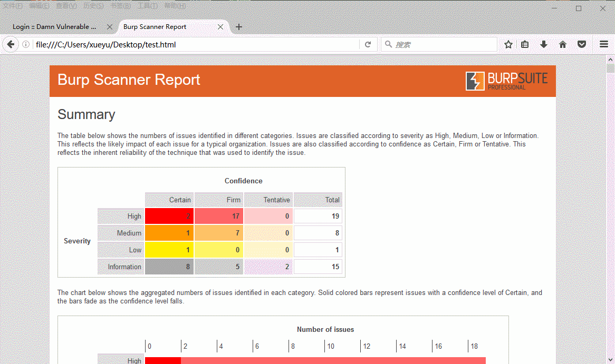The image size is (615, 364).
Task: Open the 查看(V) menu
Action: (66, 6)
